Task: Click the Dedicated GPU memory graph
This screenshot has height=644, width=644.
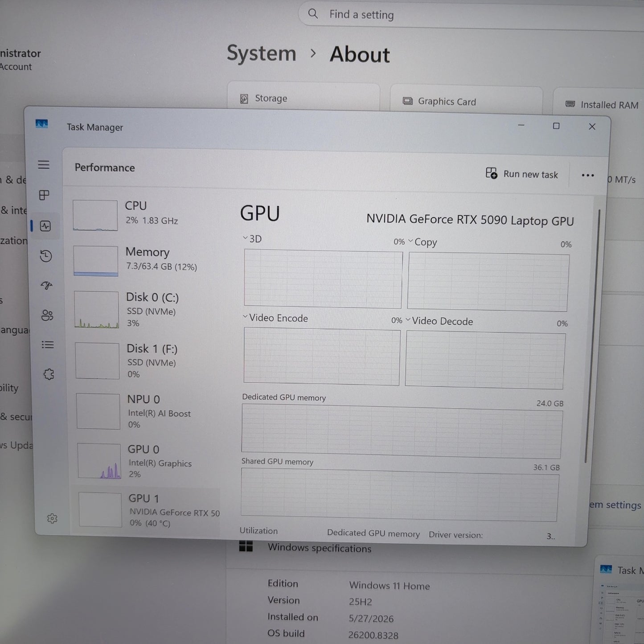Action: tap(402, 431)
